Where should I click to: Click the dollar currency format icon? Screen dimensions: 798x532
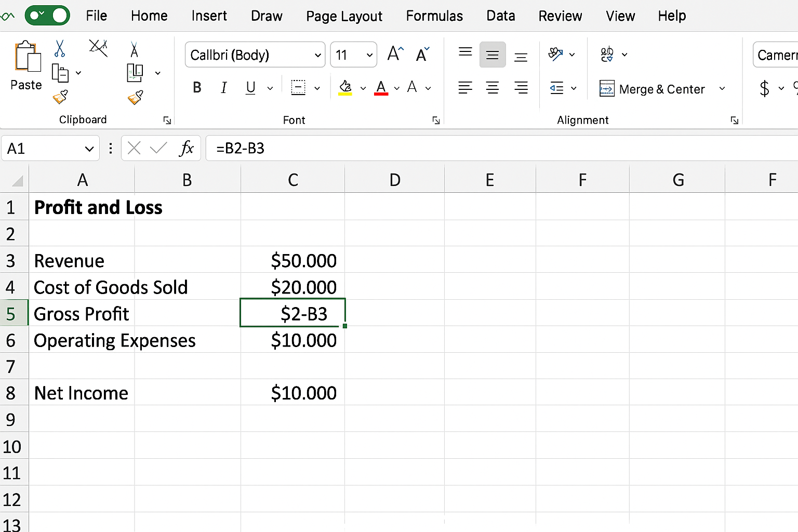[764, 88]
